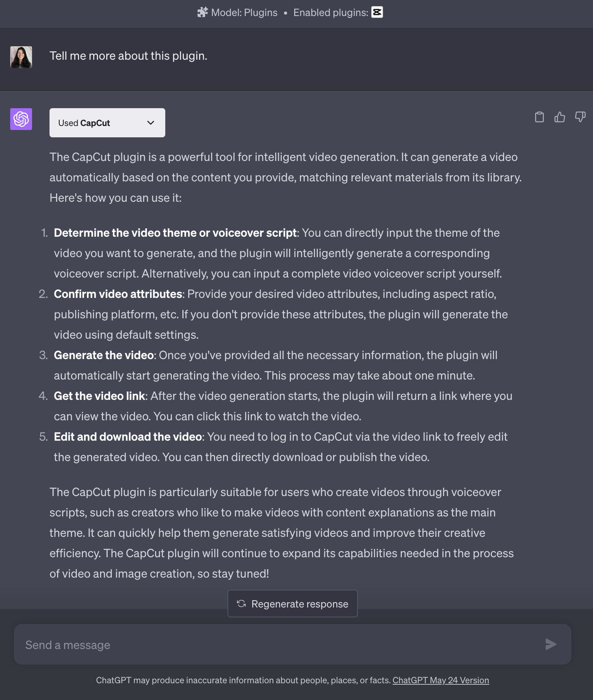
Task: Toggle positive feedback on the reply
Action: click(x=560, y=117)
